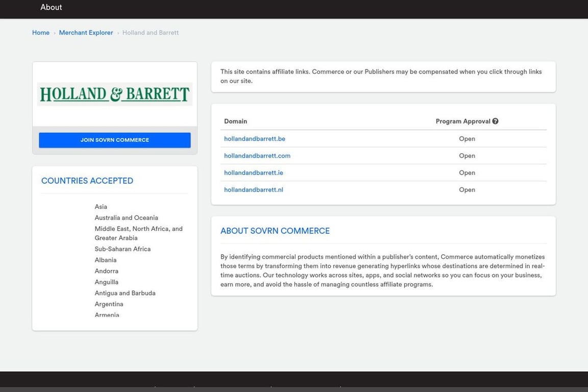Open the About menu item
The image size is (588, 392).
coord(51,7)
